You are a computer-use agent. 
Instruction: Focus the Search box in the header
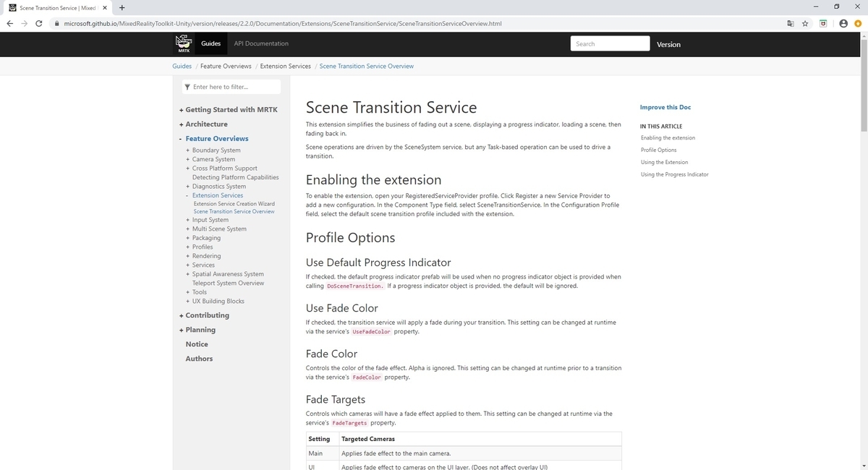tap(610, 44)
